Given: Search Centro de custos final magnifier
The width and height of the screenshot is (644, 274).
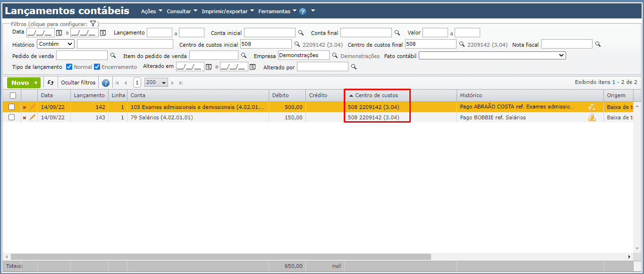Looking at the screenshot, I should 462,44.
